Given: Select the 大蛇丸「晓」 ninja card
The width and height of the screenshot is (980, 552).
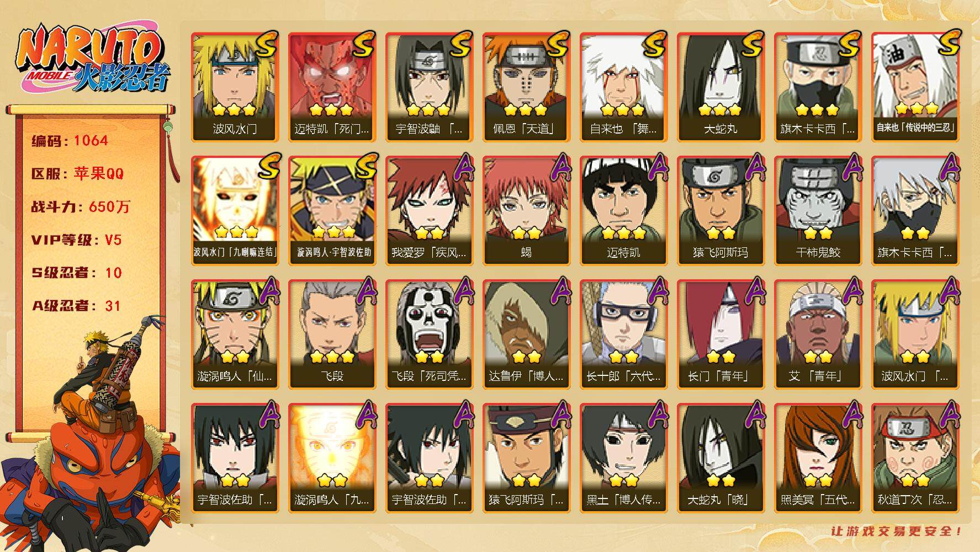Looking at the screenshot, I should (x=721, y=458).
